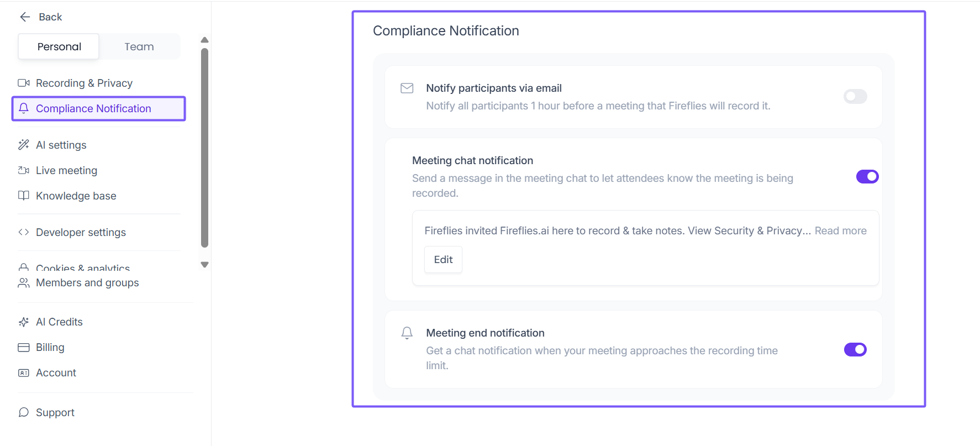Click the Developer settings code icon

click(x=24, y=232)
